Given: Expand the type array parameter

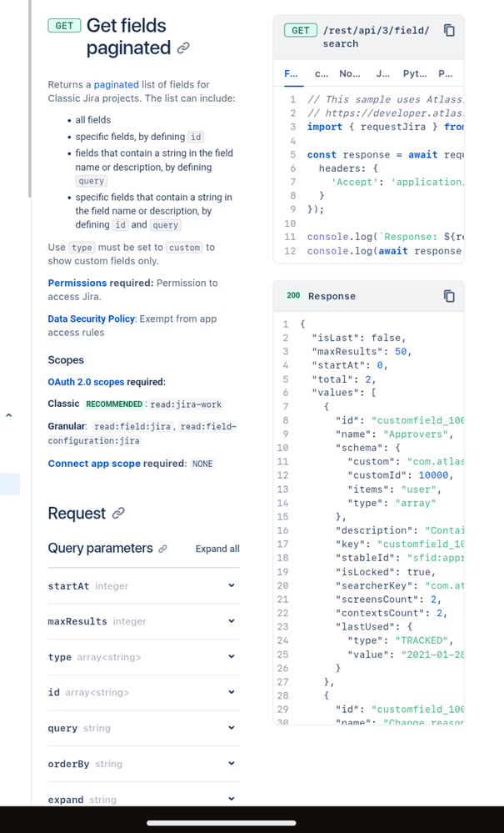Looking at the screenshot, I should 144,657.
